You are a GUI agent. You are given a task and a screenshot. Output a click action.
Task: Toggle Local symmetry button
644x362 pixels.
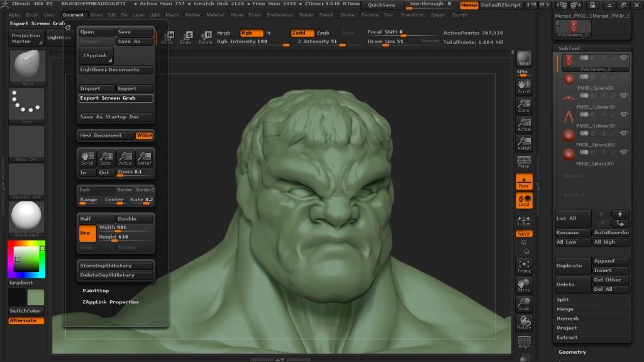(x=524, y=200)
